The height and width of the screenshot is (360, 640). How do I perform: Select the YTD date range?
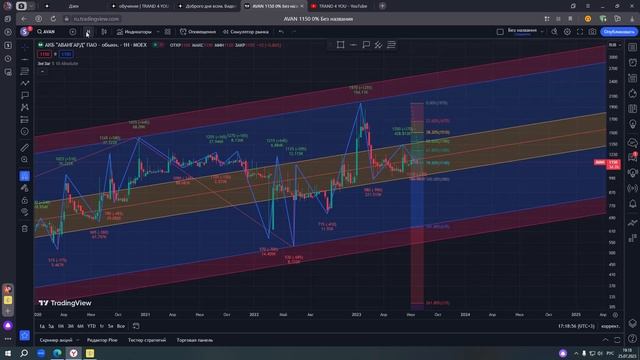(91, 326)
